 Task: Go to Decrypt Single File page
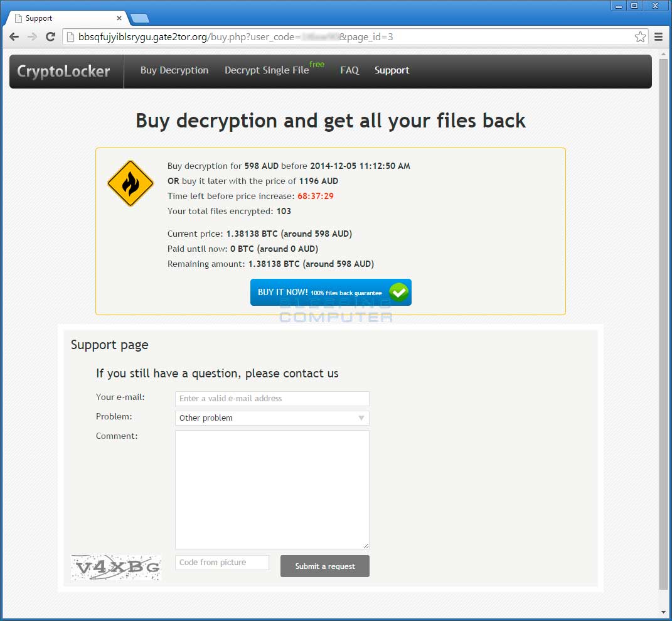tap(267, 70)
